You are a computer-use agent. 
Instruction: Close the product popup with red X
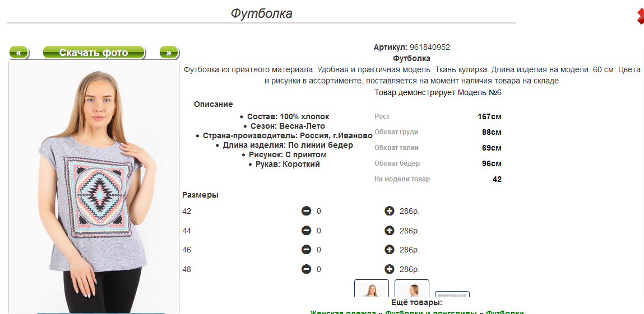click(640, 16)
